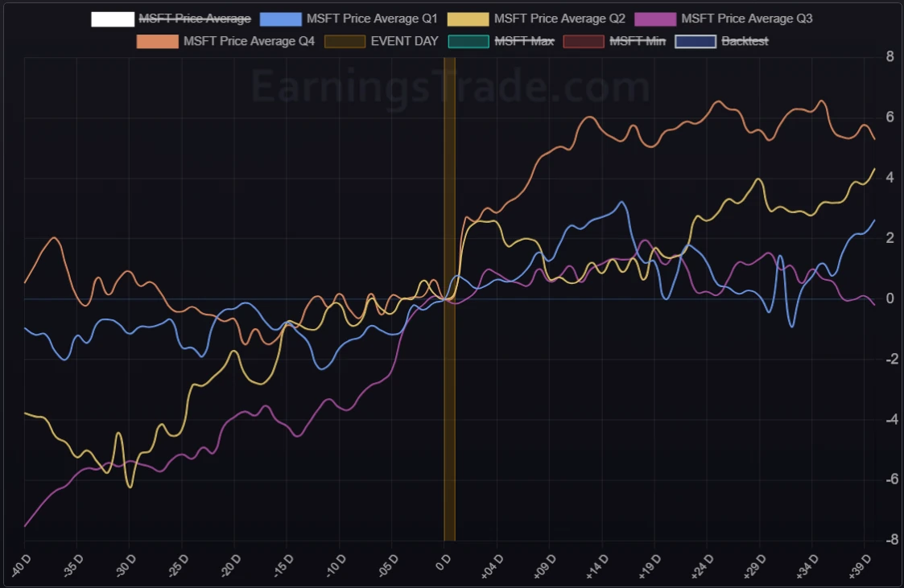Enable the struck-through 'MSFT Min' series label
This screenshot has height=588, width=904.
[638, 40]
